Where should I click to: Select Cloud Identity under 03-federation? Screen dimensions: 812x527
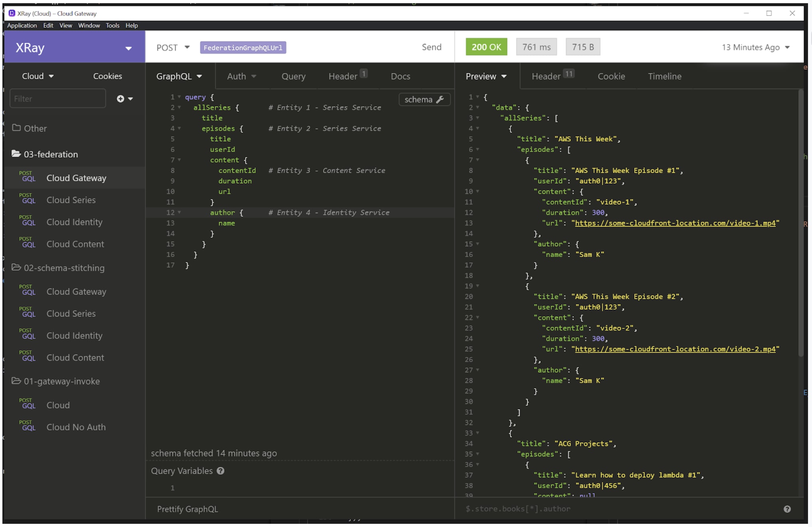[x=74, y=222]
